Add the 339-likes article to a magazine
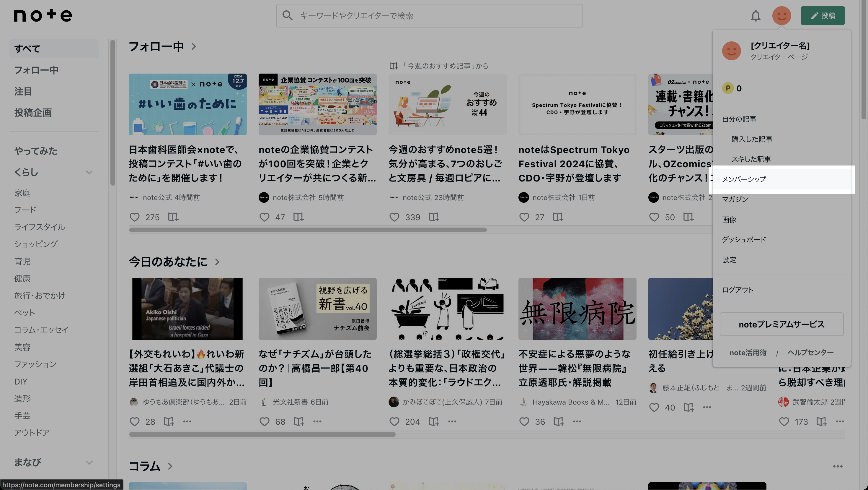This screenshot has width=868, height=490. coord(434,217)
